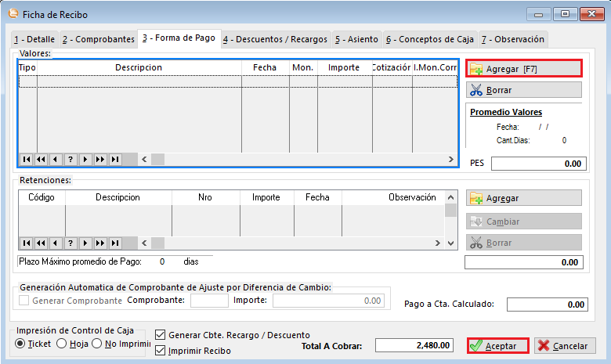
Task: Click the Total A Cobrar amount field
Action: point(414,345)
